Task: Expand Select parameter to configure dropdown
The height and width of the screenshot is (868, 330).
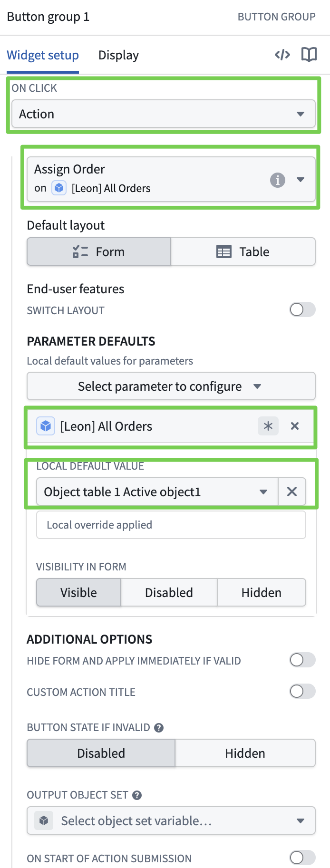Action: pos(171,386)
